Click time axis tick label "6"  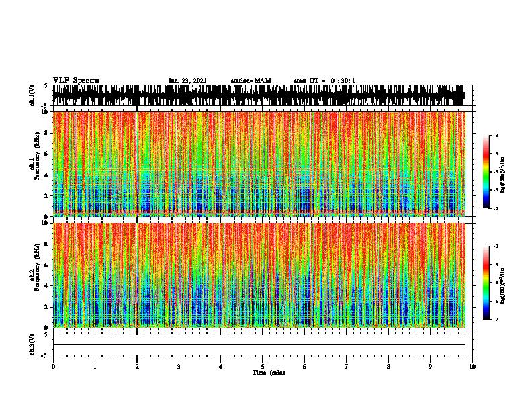click(305, 367)
